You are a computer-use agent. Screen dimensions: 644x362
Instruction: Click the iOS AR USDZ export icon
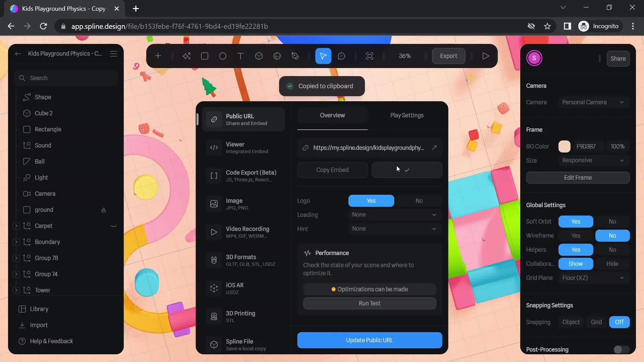[x=214, y=288]
